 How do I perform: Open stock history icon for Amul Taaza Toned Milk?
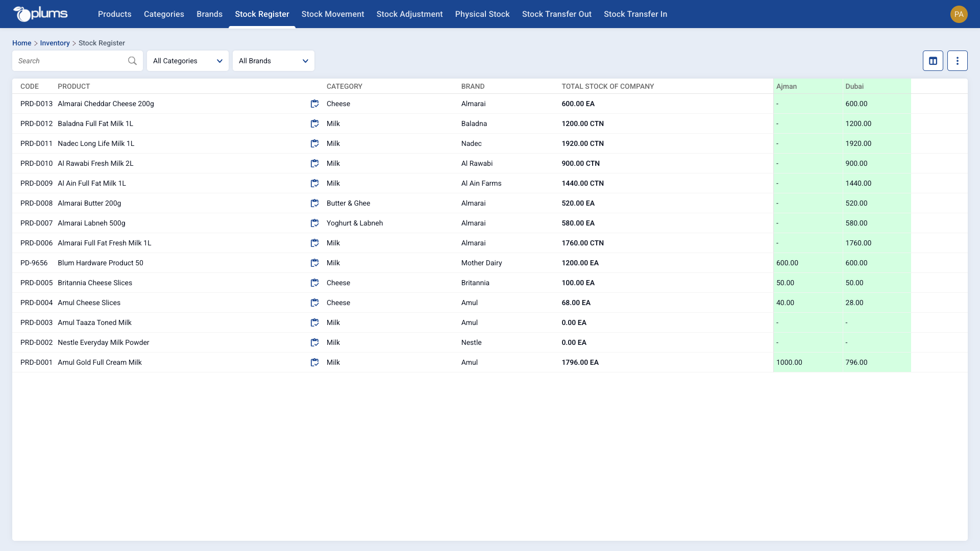tap(314, 322)
